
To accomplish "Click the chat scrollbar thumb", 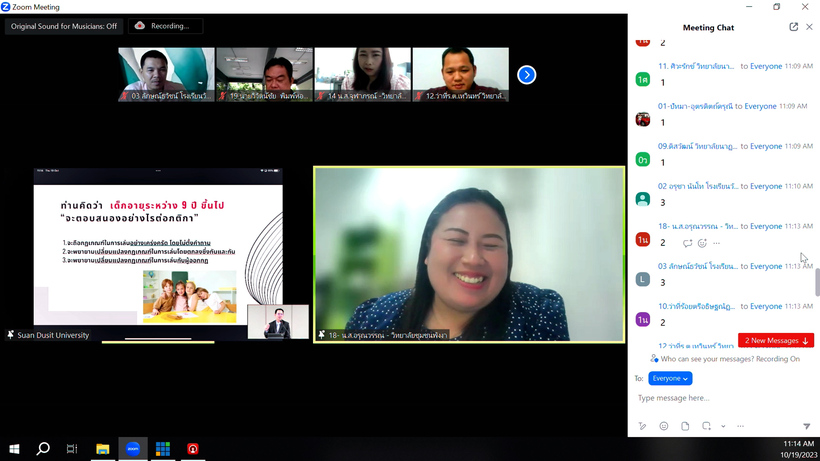I will coord(817,282).
